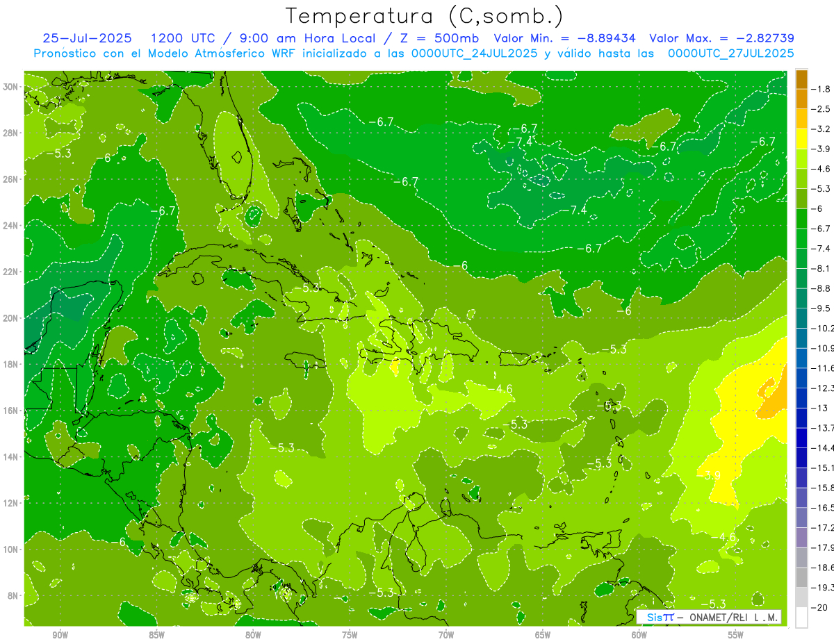The image size is (834, 644).
Task: Click the -1.8 colorbar value label
Action: (x=821, y=89)
